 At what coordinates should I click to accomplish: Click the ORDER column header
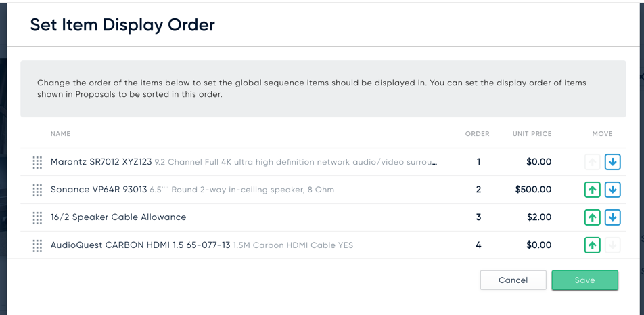(478, 133)
